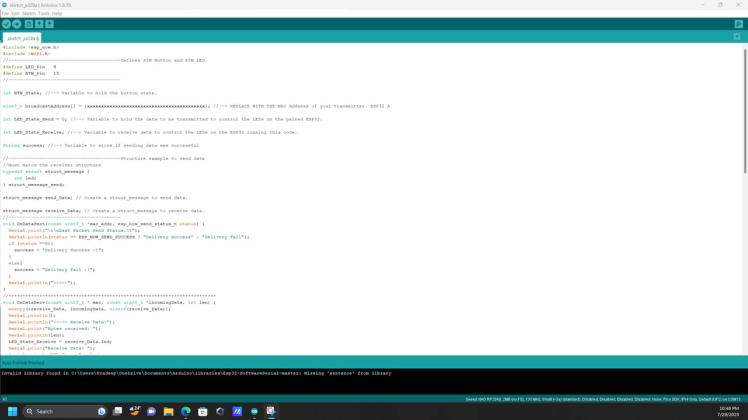Click the Arduino icon in the taskbar
Image resolution: width=748 pixels, height=420 pixels.
[x=254, y=411]
